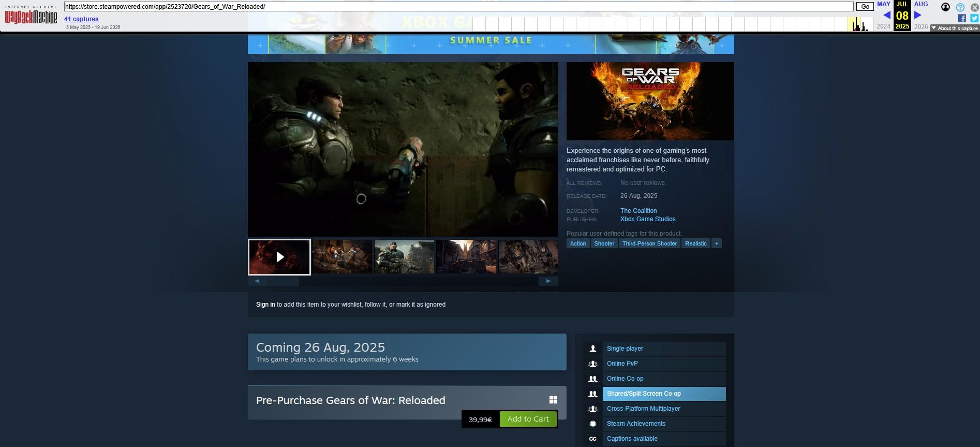Click the Wayback user account icon
Viewport: 980px width, 447px height.
pos(945,7)
